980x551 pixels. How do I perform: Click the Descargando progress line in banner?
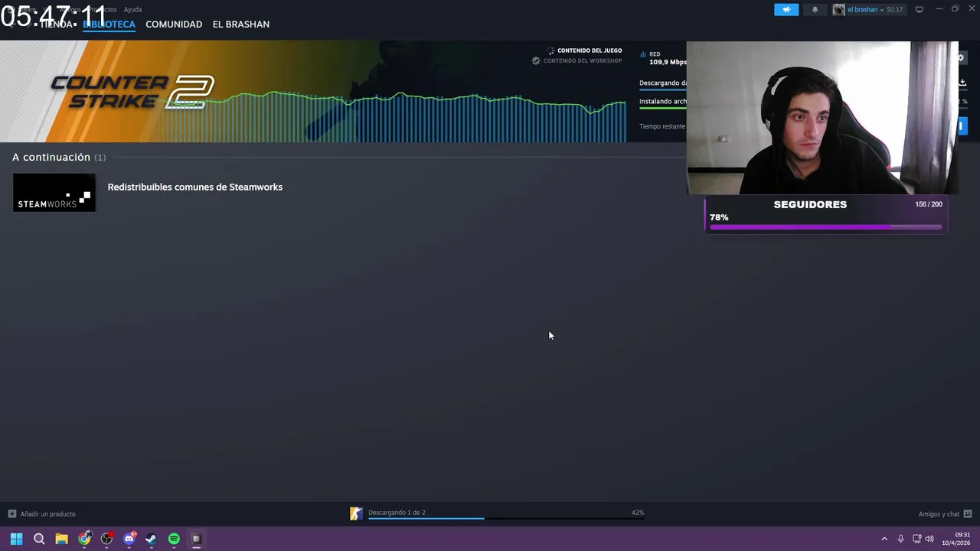point(663,90)
